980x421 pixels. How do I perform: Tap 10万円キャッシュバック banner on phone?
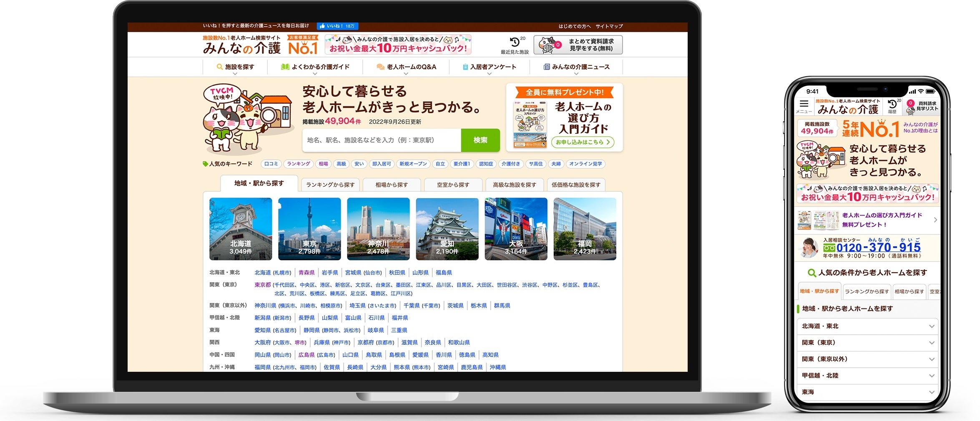867,194
